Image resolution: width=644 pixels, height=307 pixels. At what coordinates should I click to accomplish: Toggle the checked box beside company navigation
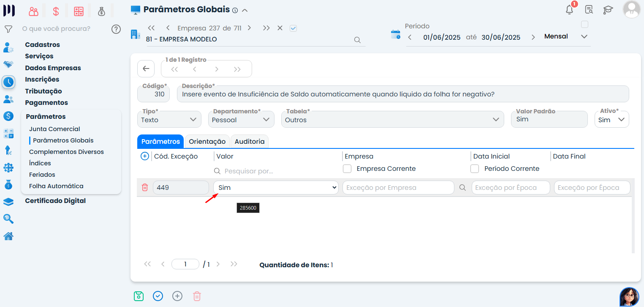[293, 28]
